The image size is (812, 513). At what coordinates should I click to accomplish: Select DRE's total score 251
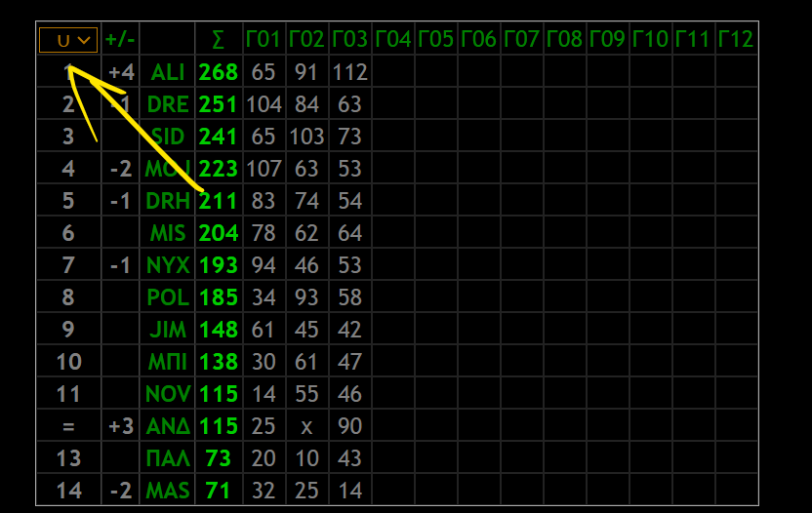tap(219, 104)
